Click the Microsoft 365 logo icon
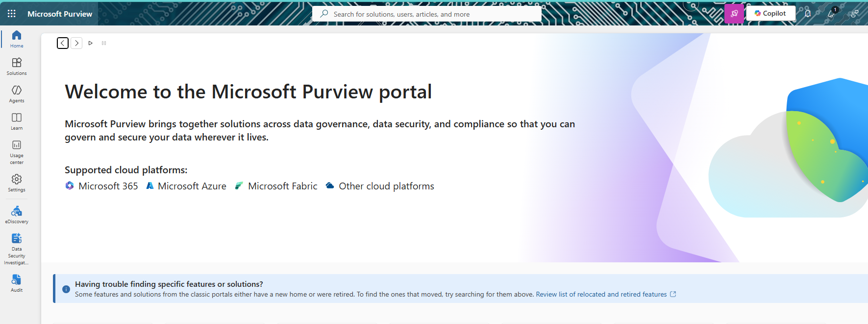Screen dimensions: 868x324 (70, 185)
